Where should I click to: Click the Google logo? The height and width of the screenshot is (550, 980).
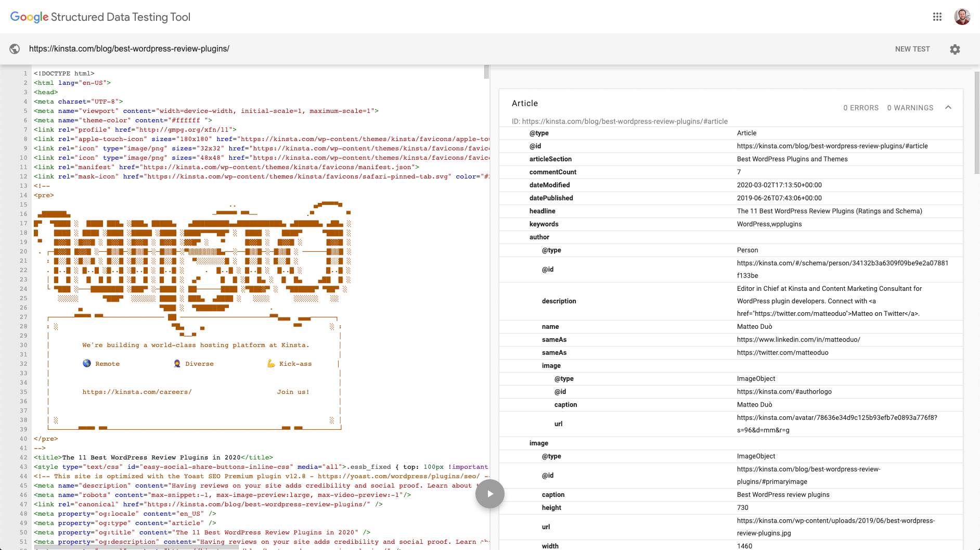[x=29, y=17]
